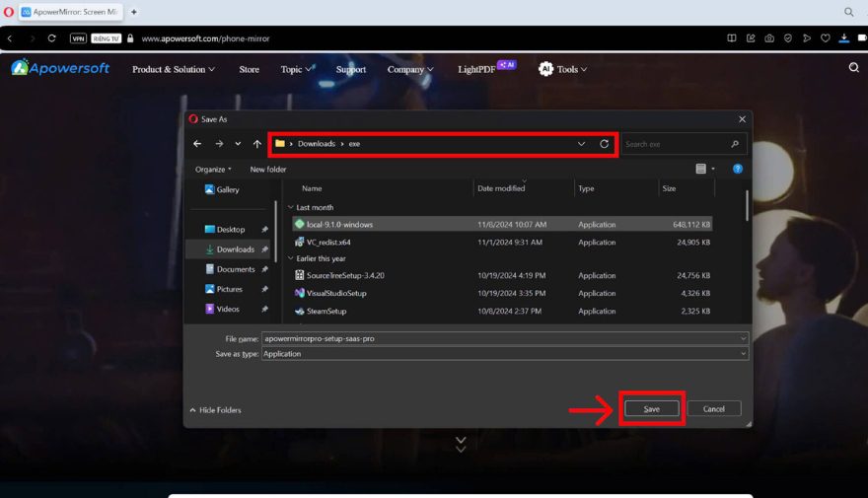Open the Store page from navigation

tap(249, 69)
